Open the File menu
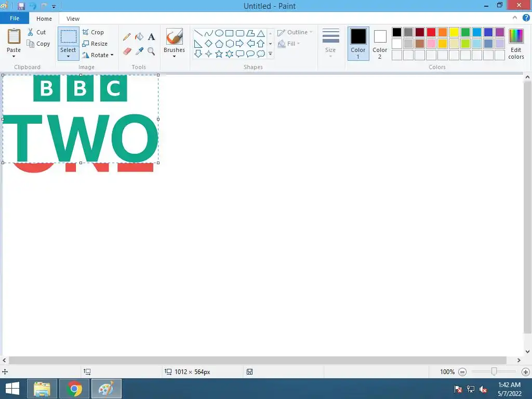 pos(15,18)
